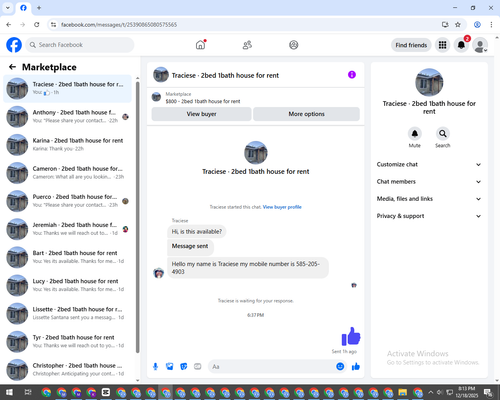
Task: Click the message with Traciese's mobile number
Action: click(x=248, y=268)
